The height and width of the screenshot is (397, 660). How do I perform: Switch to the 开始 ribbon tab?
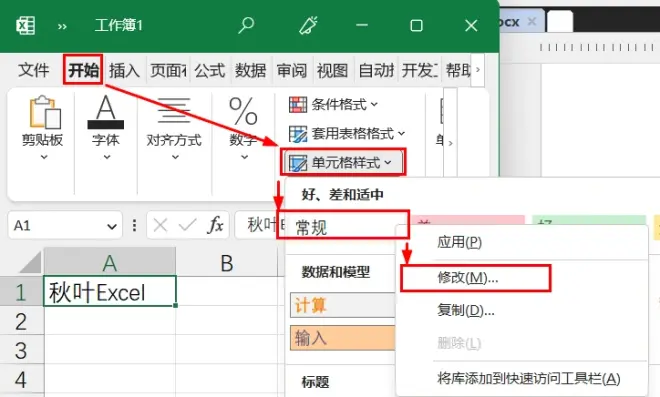(83, 70)
